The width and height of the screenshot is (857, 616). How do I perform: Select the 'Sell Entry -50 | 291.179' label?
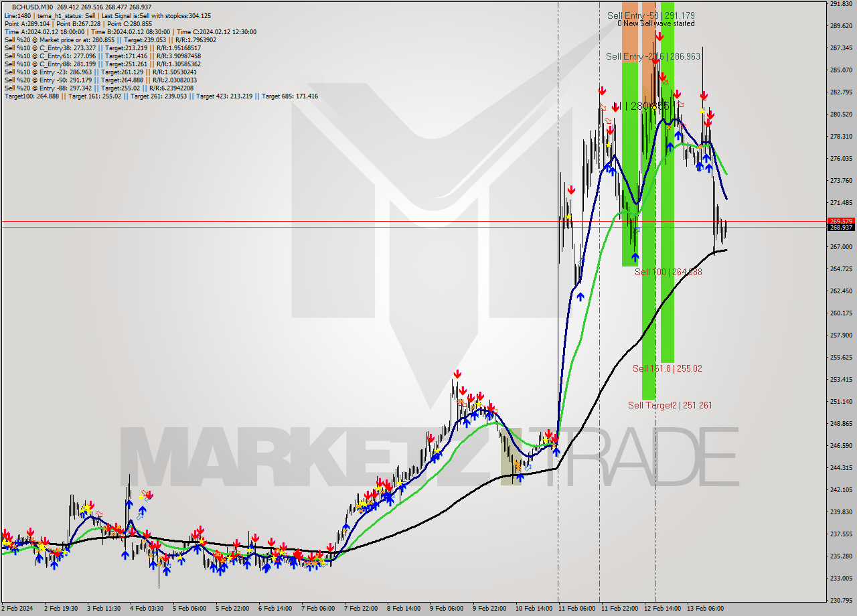point(651,15)
